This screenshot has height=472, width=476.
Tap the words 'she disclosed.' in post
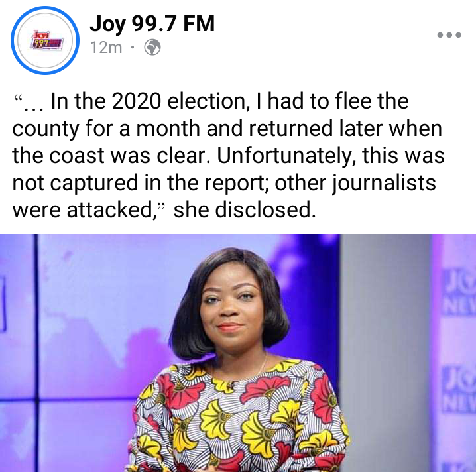point(245,210)
